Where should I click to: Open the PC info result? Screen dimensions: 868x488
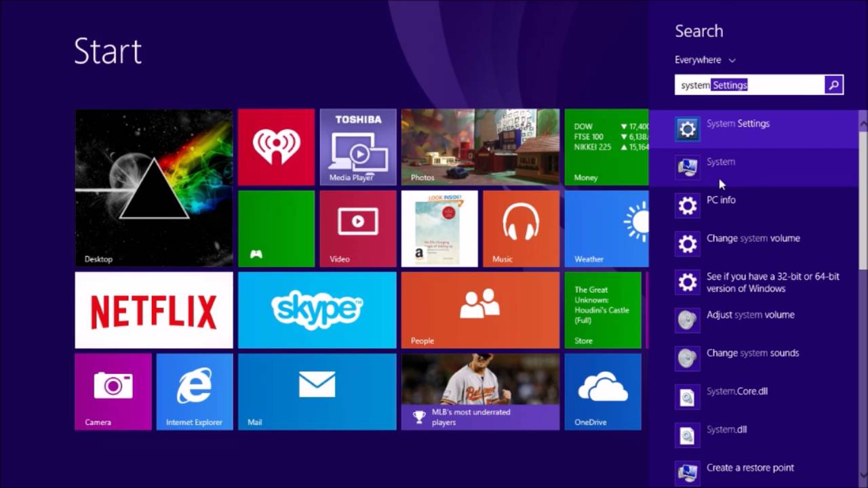point(754,205)
